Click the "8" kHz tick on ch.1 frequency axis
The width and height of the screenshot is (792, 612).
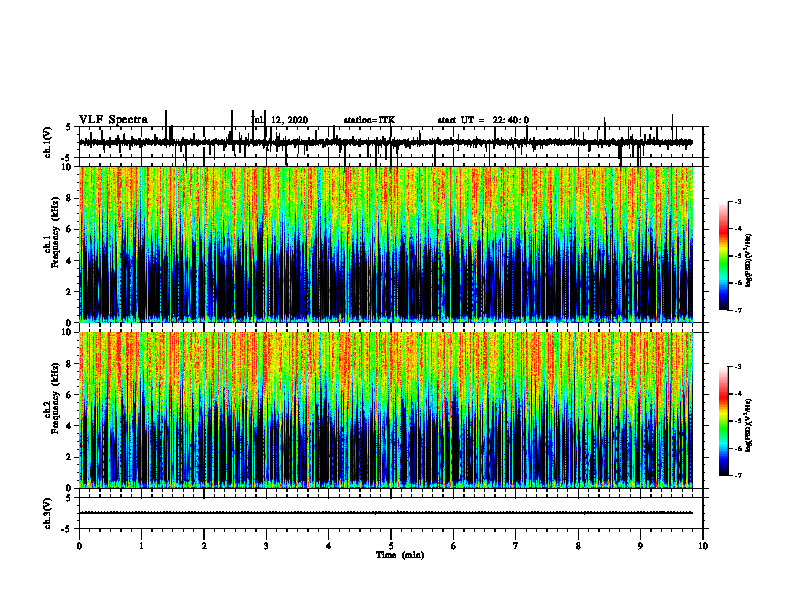pyautogui.click(x=70, y=198)
